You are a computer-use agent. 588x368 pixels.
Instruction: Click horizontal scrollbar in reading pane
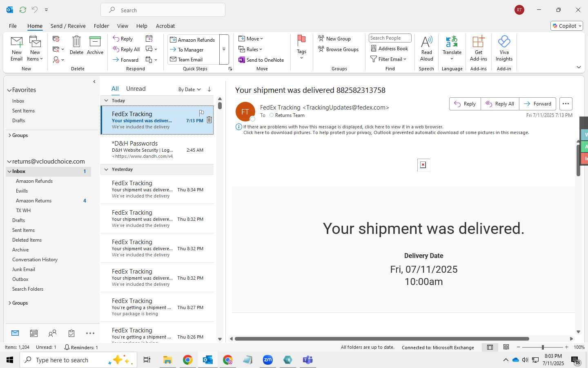382,339
